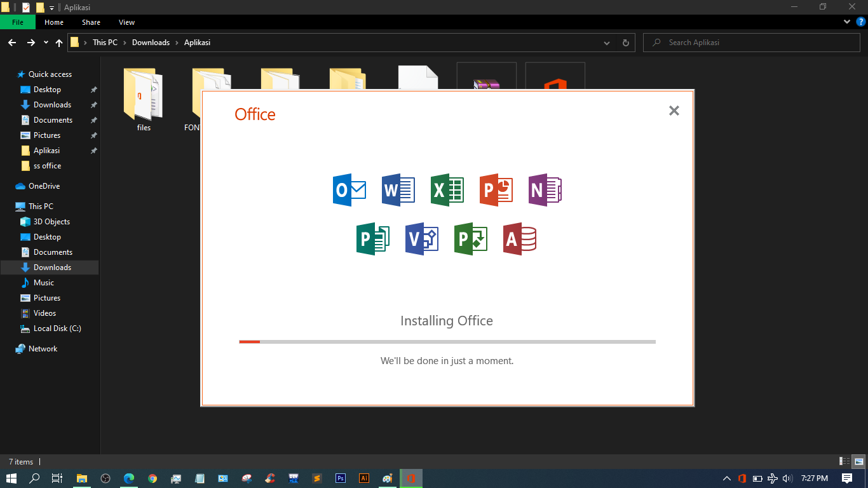Open File Explorer help
This screenshot has height=488, width=868.
click(860, 22)
